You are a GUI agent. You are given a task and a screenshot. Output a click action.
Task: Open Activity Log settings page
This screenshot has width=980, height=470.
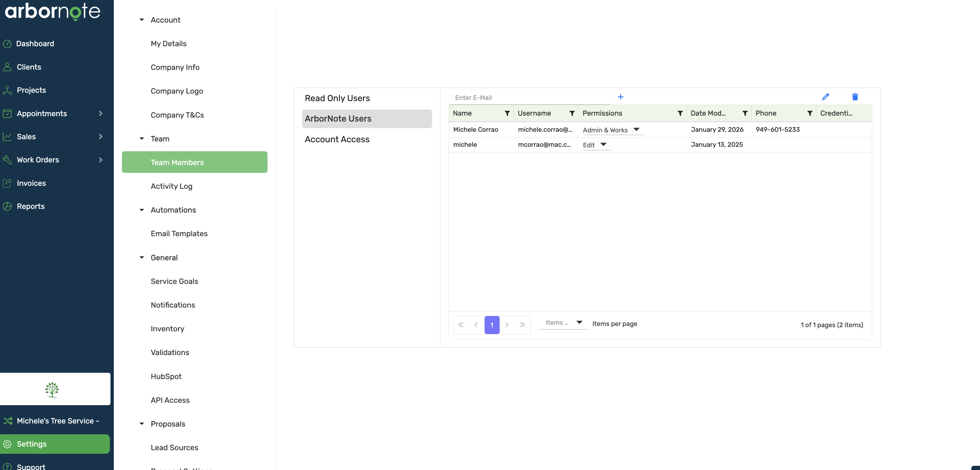click(x=171, y=186)
